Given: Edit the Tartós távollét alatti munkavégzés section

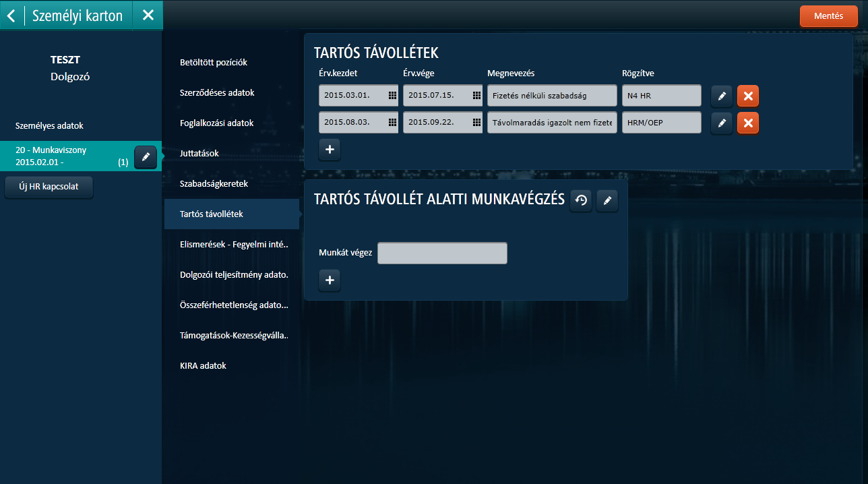Looking at the screenshot, I should tap(607, 200).
